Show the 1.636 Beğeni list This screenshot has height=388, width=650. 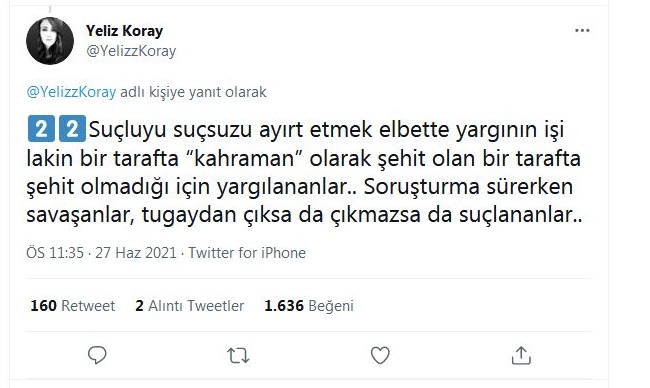(x=309, y=306)
